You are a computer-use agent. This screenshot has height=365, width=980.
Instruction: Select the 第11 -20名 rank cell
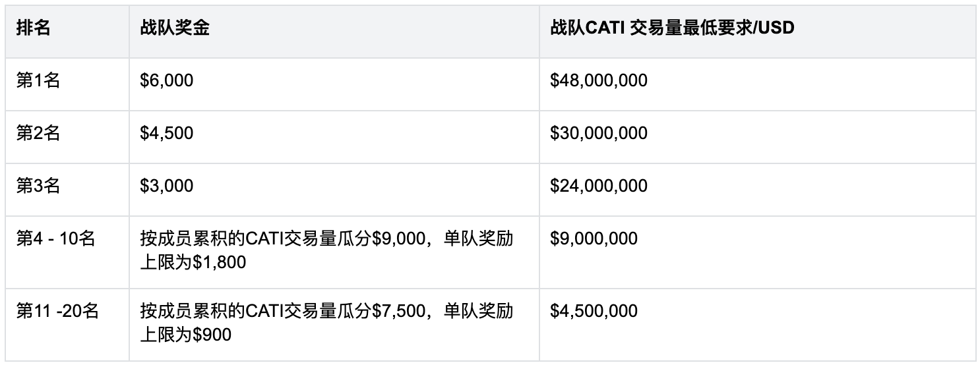coord(57,311)
